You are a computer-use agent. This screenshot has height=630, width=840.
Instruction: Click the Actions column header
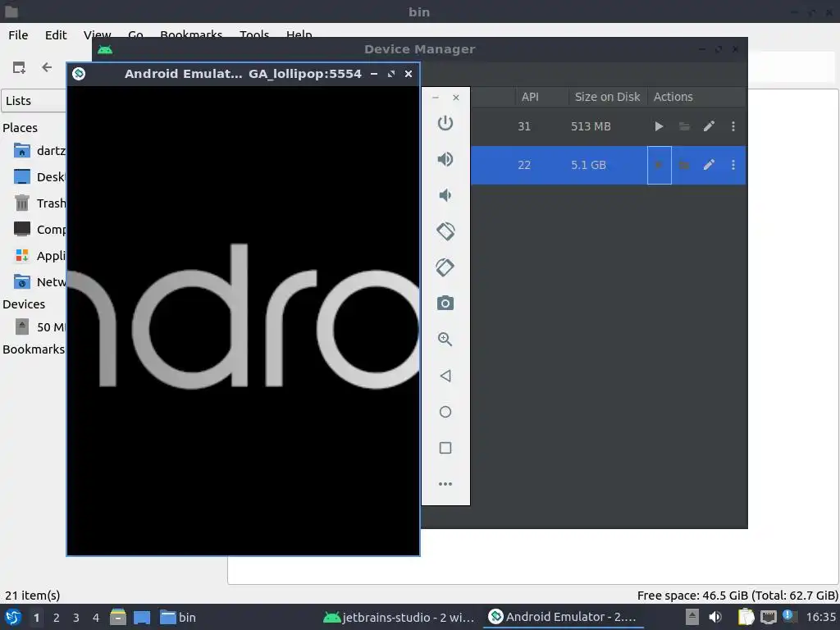[x=673, y=97]
